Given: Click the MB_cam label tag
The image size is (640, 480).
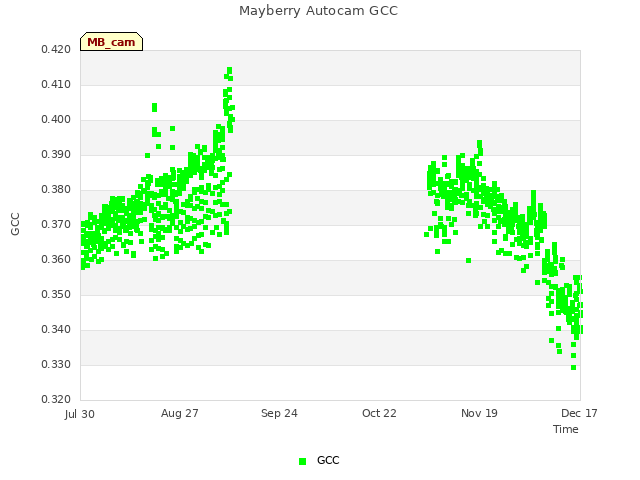Looking at the screenshot, I should click(x=111, y=42).
